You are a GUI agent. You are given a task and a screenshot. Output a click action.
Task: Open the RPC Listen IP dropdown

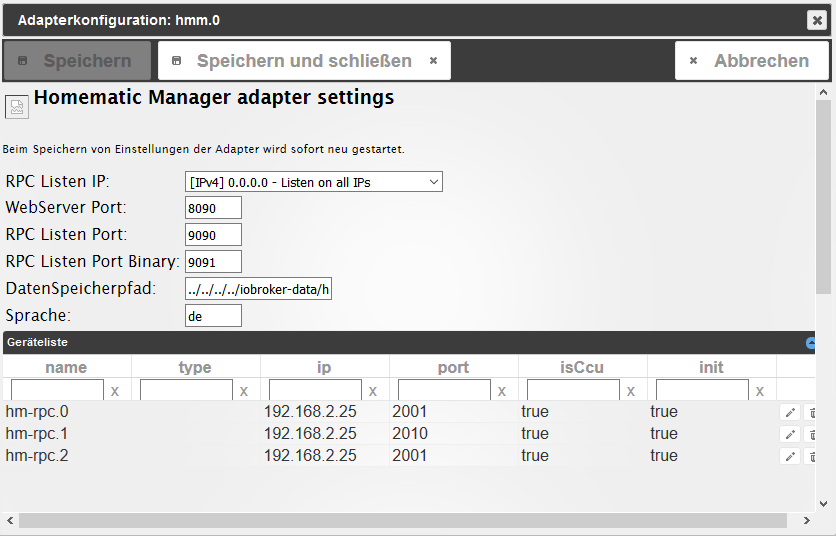pyautogui.click(x=314, y=182)
